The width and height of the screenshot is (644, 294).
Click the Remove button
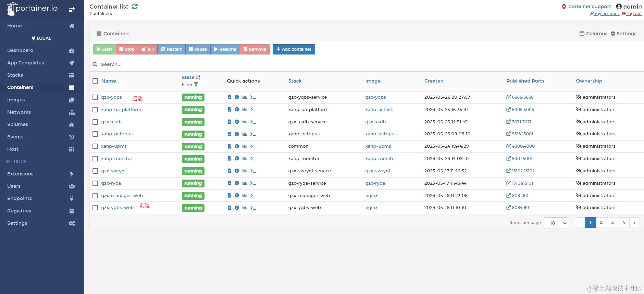pos(255,49)
